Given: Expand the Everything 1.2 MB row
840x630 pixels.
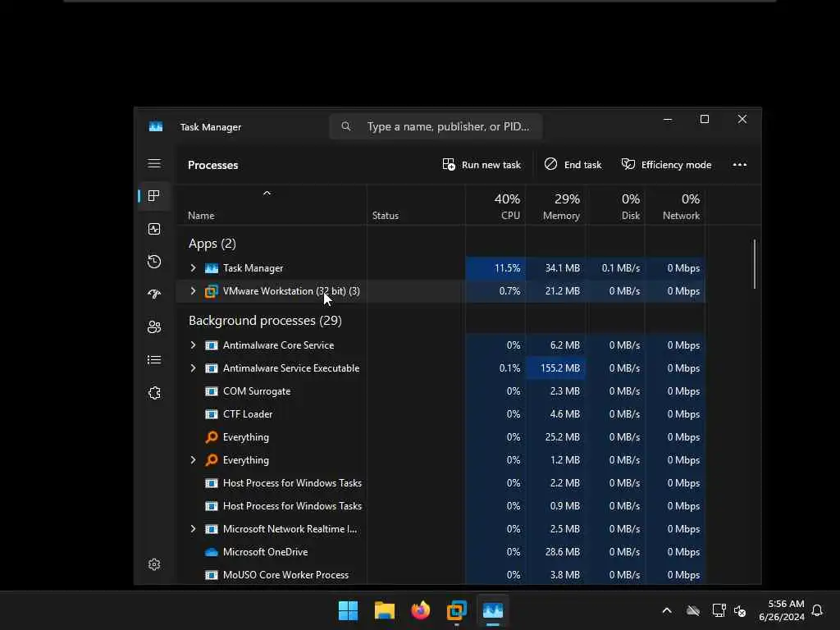Looking at the screenshot, I should click(x=194, y=460).
